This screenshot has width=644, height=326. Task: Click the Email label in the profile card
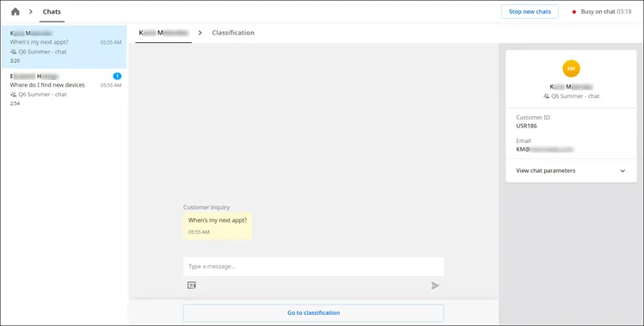[x=524, y=141]
